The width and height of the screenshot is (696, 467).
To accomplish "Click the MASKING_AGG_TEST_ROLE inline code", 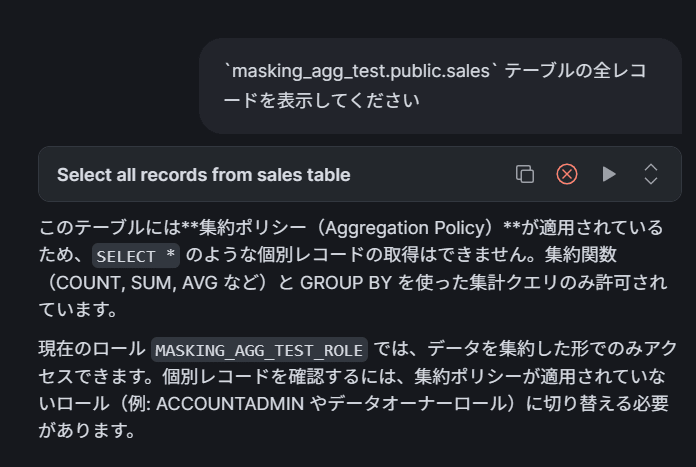I will pos(259,350).
